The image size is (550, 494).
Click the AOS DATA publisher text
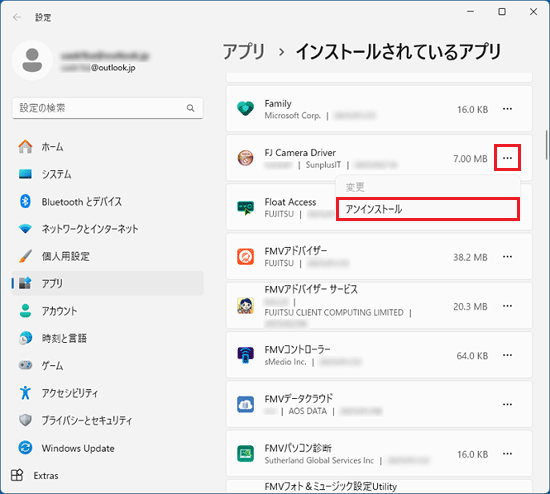click(x=307, y=411)
